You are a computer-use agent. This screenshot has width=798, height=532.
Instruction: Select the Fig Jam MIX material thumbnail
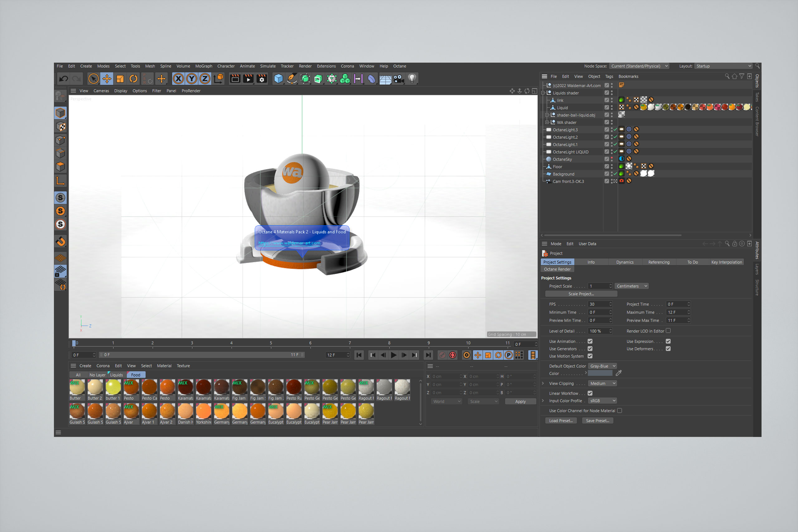[239, 390]
